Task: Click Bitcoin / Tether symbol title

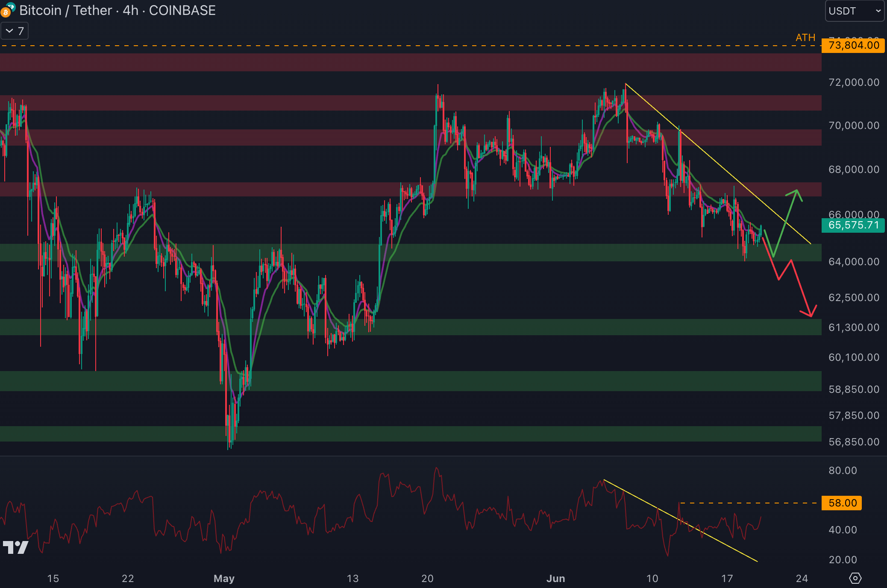Action: click(x=65, y=10)
